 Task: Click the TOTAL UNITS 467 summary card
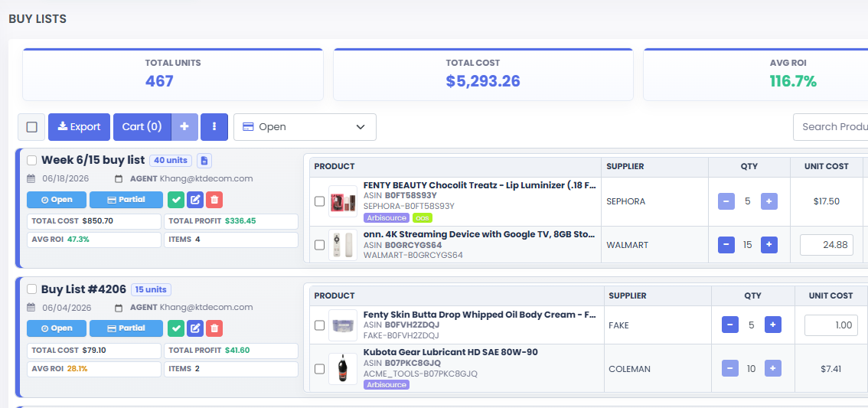tap(173, 75)
